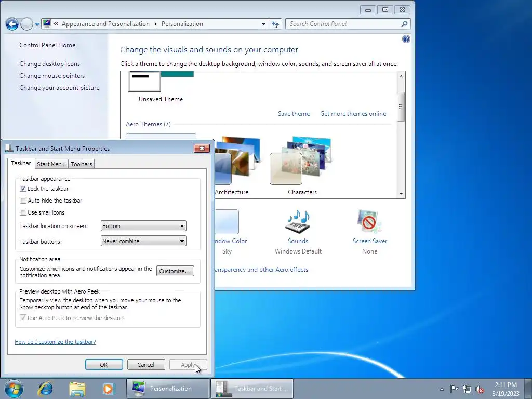
Task: Open Change your account picture link
Action: pyautogui.click(x=59, y=87)
